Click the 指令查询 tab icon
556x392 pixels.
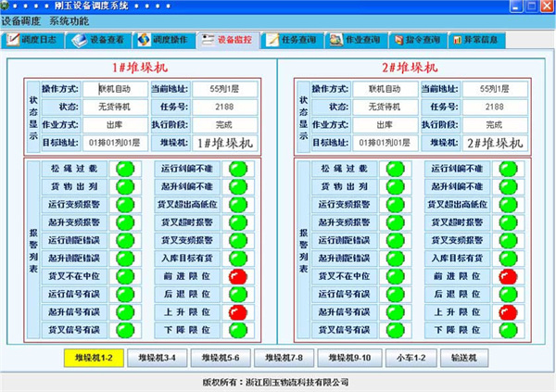395,40
